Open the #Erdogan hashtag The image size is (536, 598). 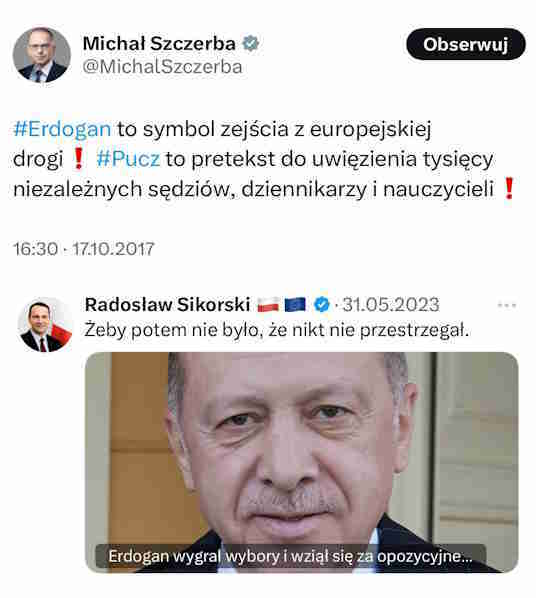62,129
